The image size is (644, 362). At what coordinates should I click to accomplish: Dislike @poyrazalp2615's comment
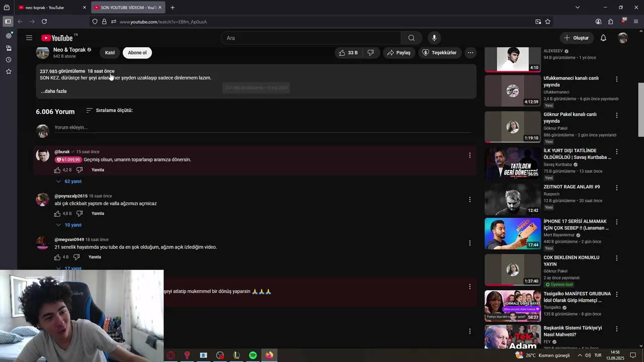point(79,214)
